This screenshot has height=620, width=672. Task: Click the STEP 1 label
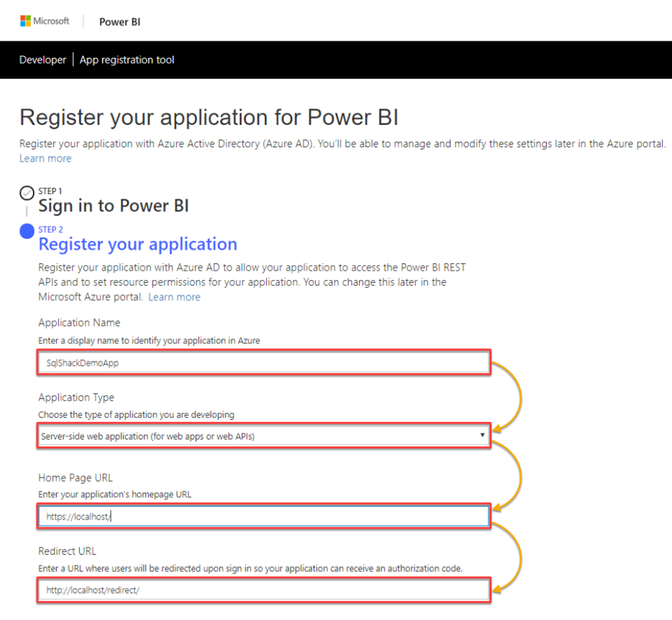pyautogui.click(x=50, y=191)
